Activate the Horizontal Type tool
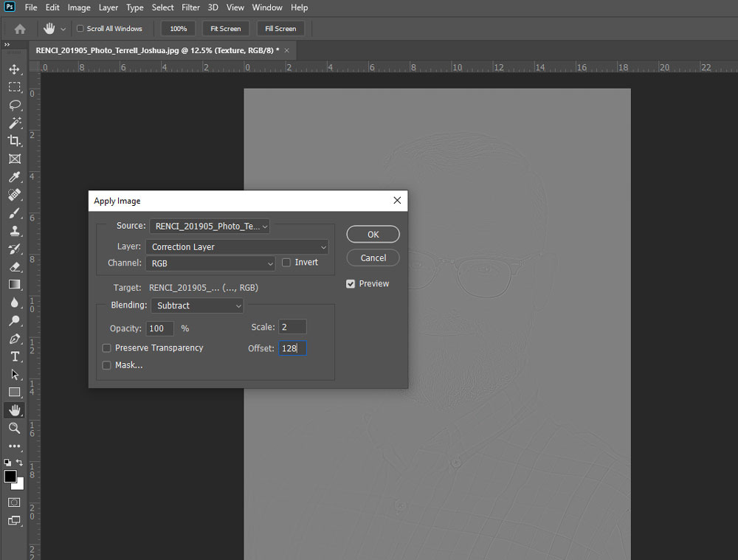Viewport: 738px width, 560px height. point(14,356)
